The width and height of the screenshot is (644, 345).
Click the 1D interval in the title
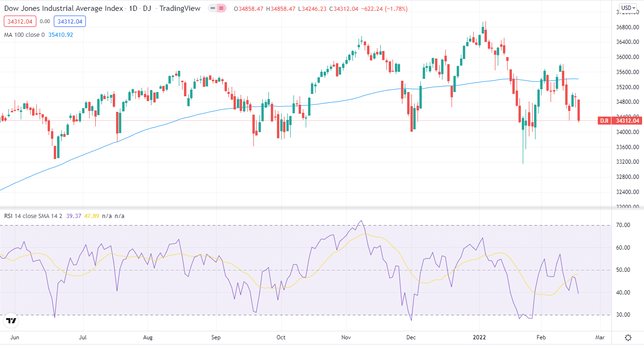coord(134,8)
